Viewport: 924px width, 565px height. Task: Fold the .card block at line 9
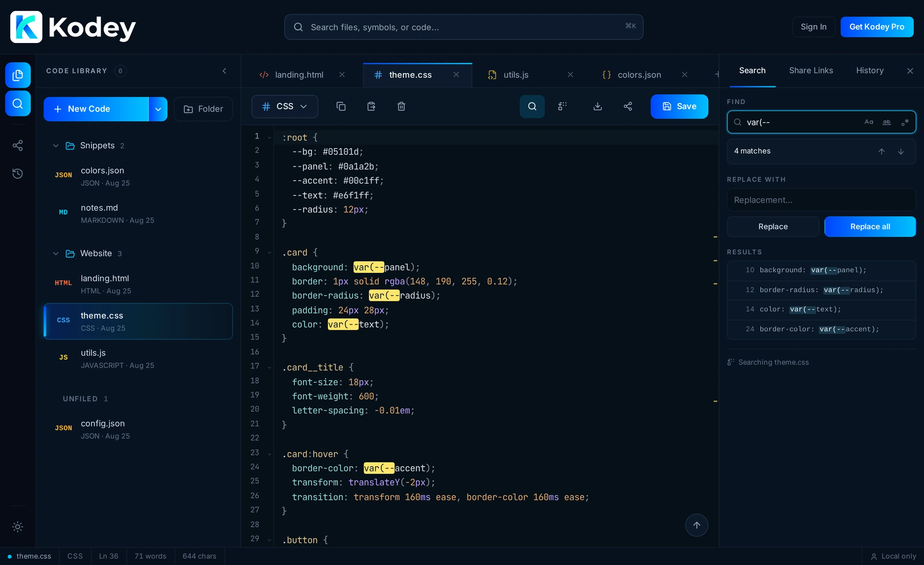pos(269,252)
